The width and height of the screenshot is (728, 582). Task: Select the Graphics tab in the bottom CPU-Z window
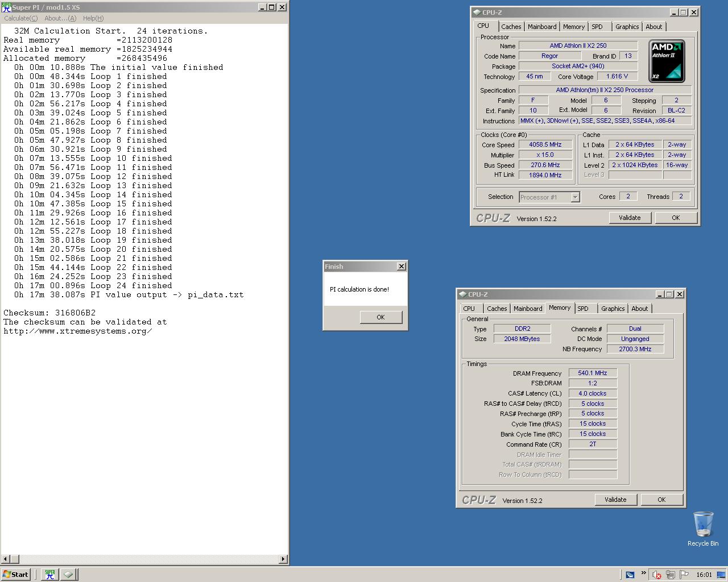click(613, 309)
